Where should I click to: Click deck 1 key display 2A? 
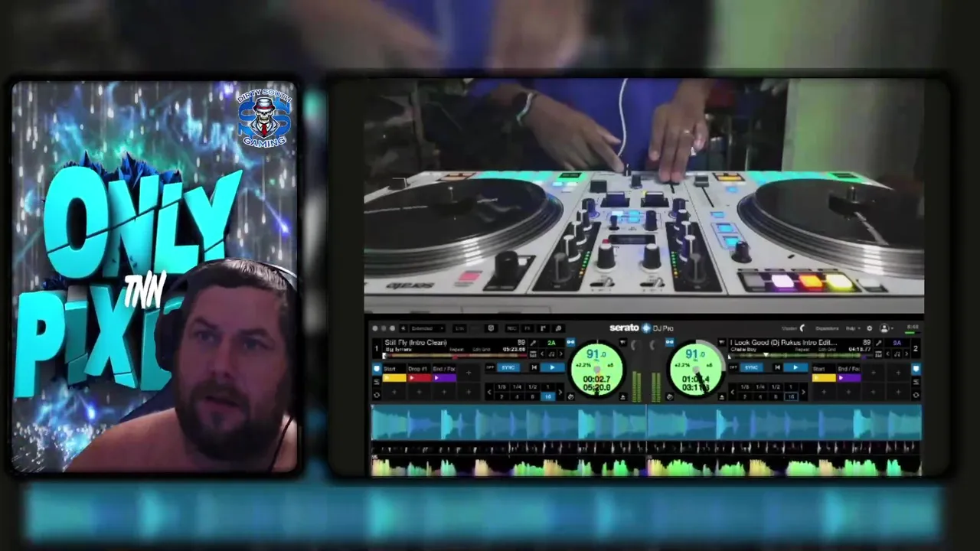(x=551, y=343)
